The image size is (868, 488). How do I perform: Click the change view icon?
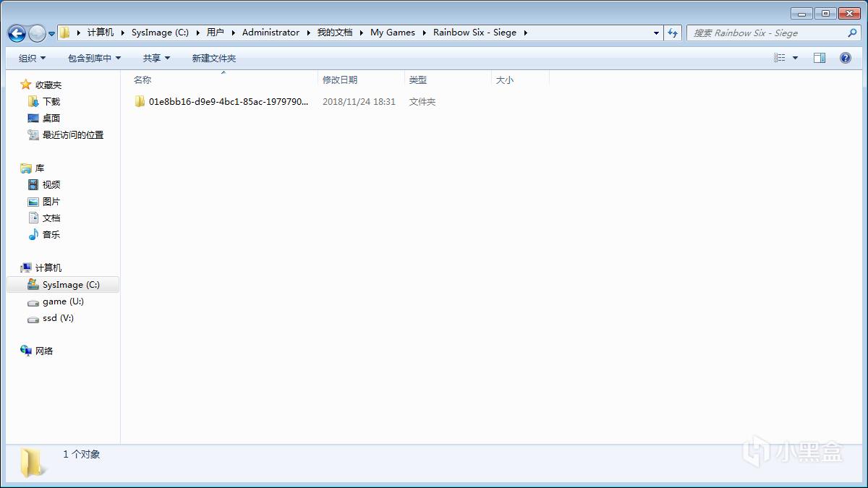(780, 58)
